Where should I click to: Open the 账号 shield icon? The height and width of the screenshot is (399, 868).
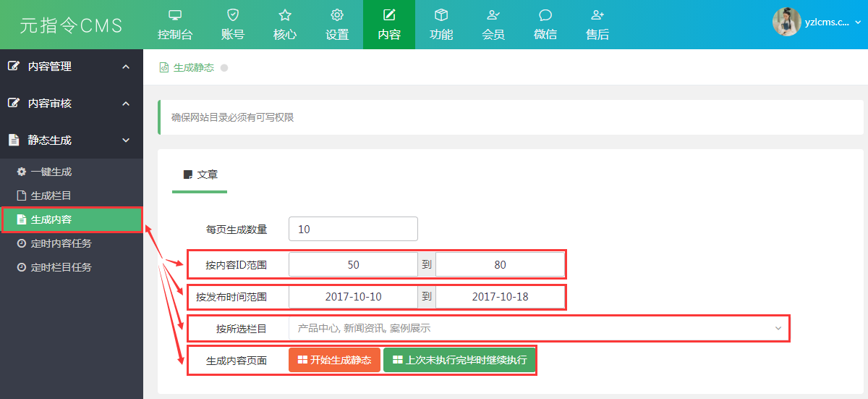(233, 14)
